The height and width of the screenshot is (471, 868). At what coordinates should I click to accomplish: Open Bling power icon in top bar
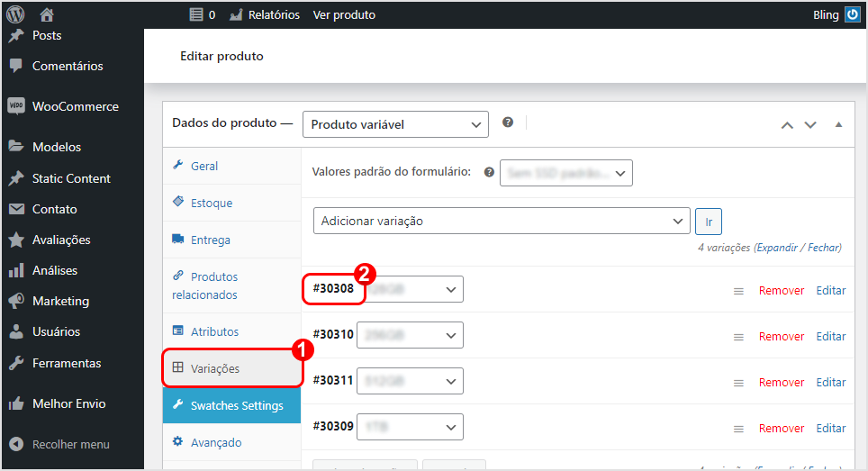pyautogui.click(x=853, y=15)
